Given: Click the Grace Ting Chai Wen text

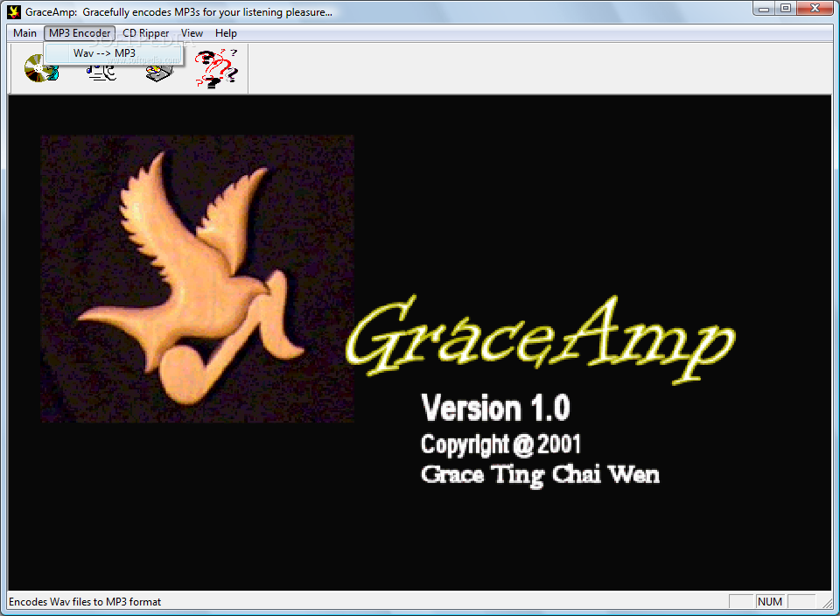Looking at the screenshot, I should click(x=540, y=475).
